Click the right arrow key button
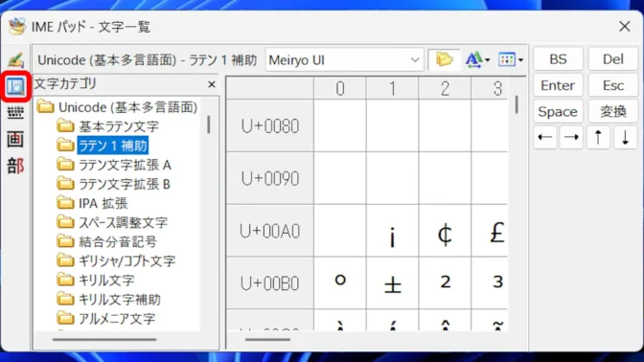 tap(571, 138)
